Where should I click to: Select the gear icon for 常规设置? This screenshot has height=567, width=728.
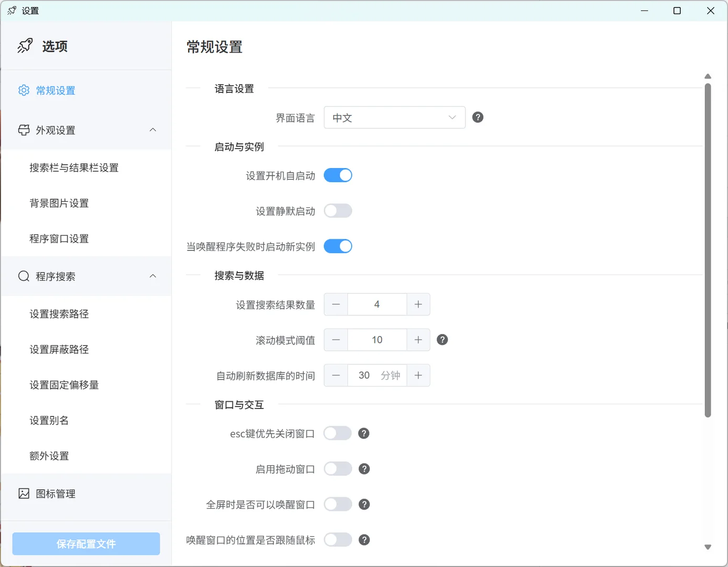(23, 90)
